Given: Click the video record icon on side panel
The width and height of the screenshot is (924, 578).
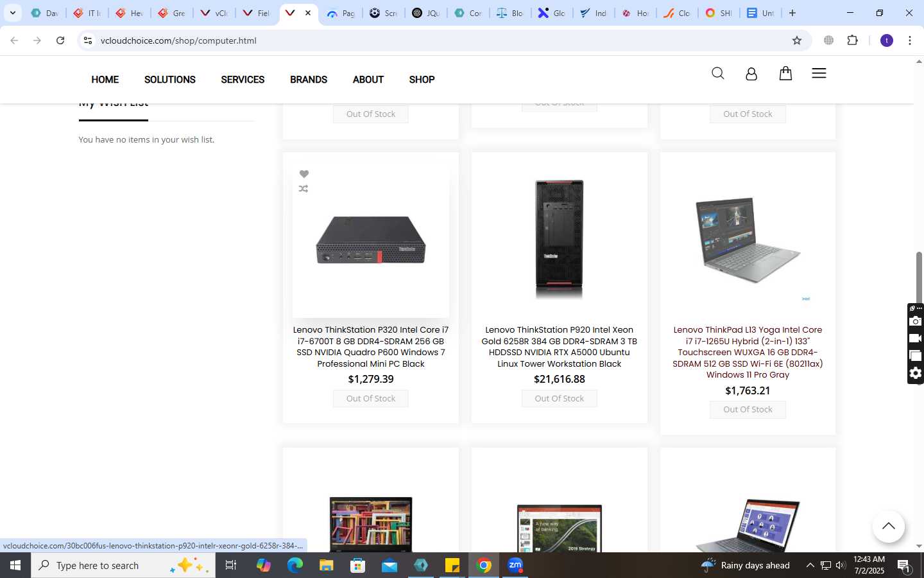Looking at the screenshot, I should point(916,338).
